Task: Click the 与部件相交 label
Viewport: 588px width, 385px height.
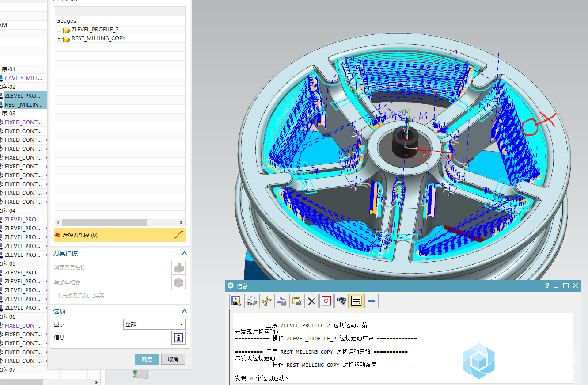Action: pos(67,283)
